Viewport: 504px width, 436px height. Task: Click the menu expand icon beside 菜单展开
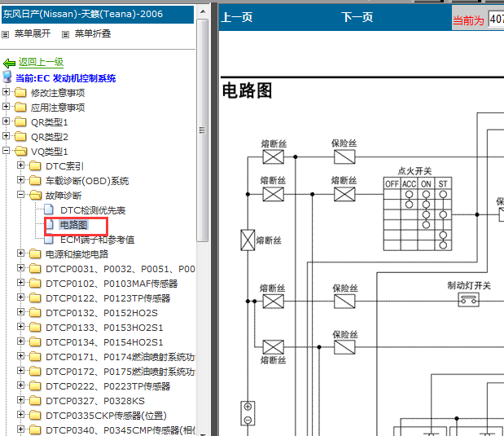6,34
